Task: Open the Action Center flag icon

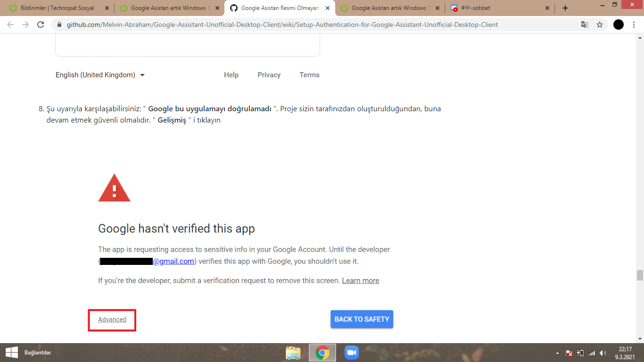Action: click(569, 353)
